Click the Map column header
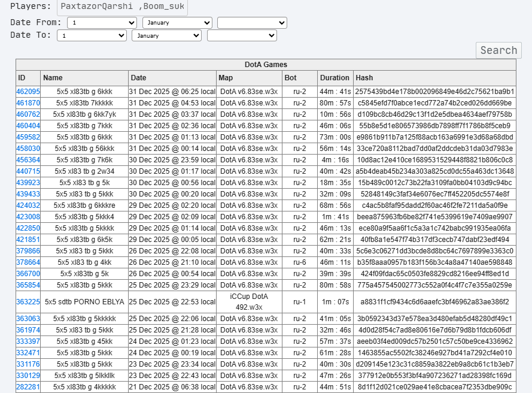Screen dimensions: 532x393 pyautogui.click(x=249, y=78)
